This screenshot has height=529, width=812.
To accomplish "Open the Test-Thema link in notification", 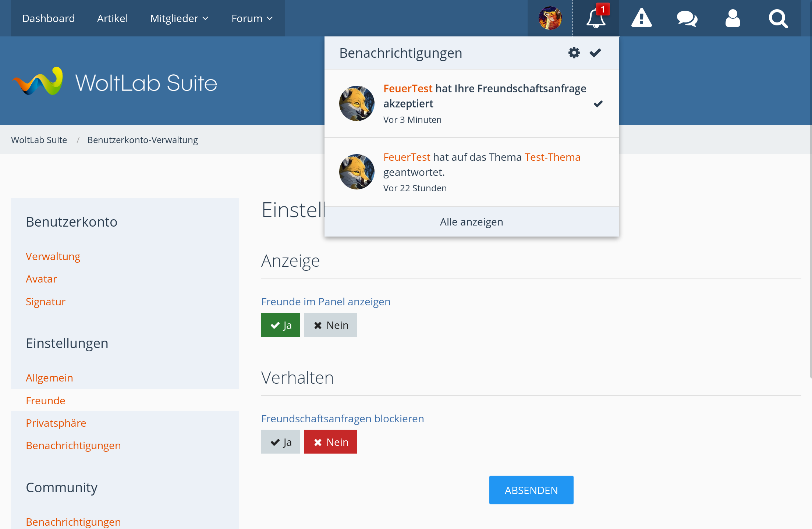I will click(x=552, y=157).
